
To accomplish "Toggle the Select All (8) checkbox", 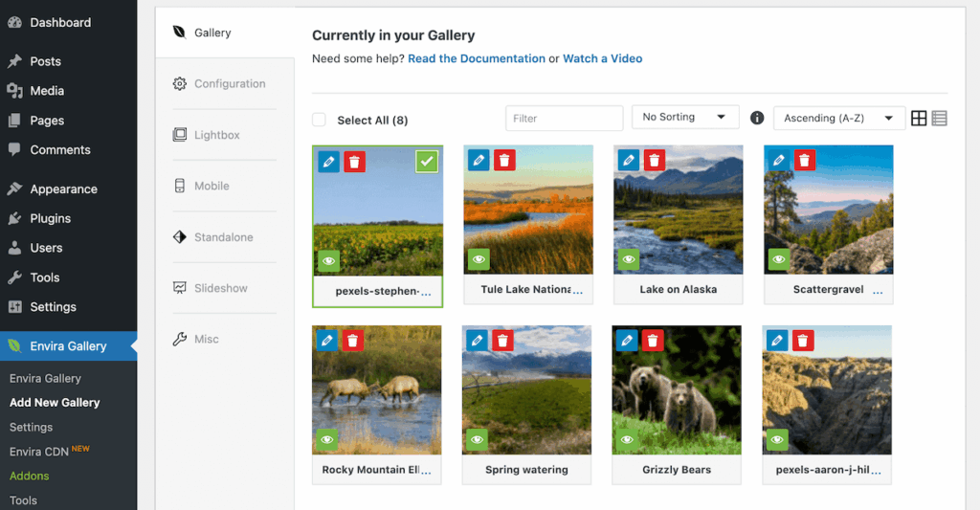I will 320,120.
